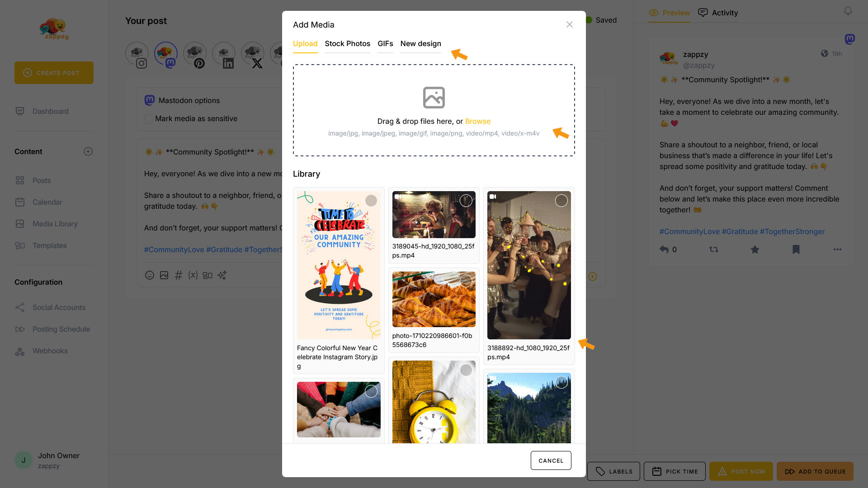This screenshot has height=488, width=868.
Task: Open the GIFs tab
Action: (x=385, y=43)
